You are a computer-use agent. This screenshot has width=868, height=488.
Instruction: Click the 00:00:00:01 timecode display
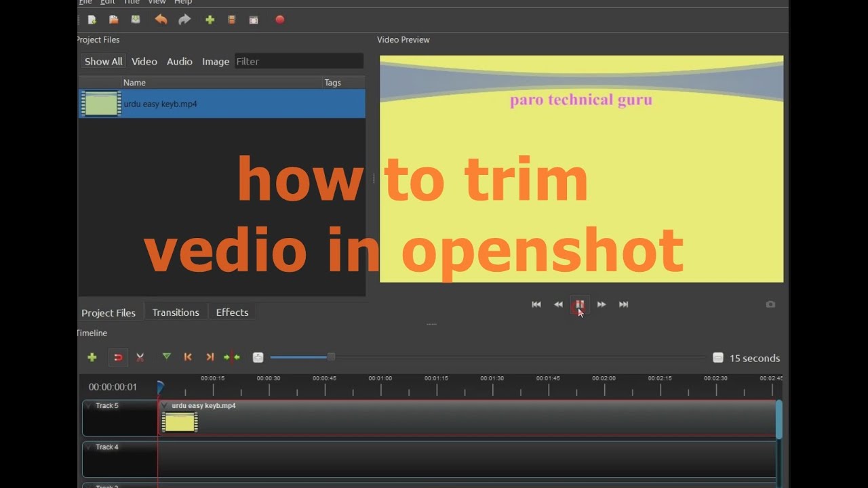(x=113, y=387)
